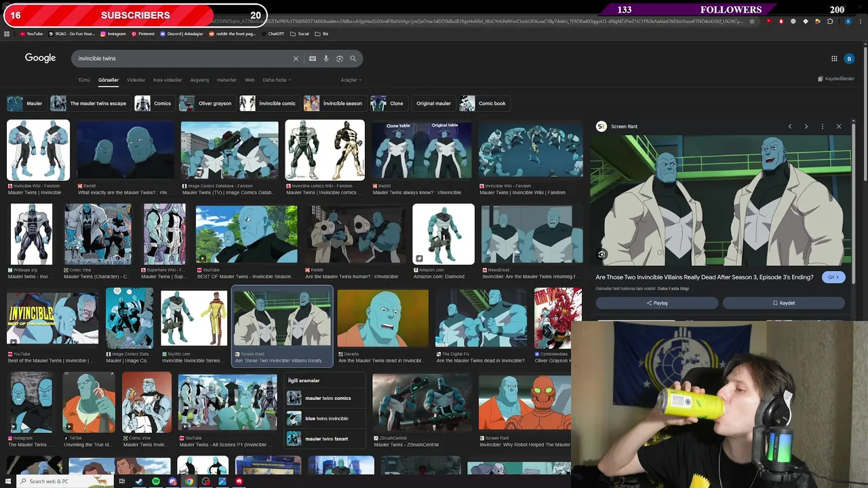The width and height of the screenshot is (868, 488).
Task: Filter by the Invincible season chip
Action: point(334,104)
